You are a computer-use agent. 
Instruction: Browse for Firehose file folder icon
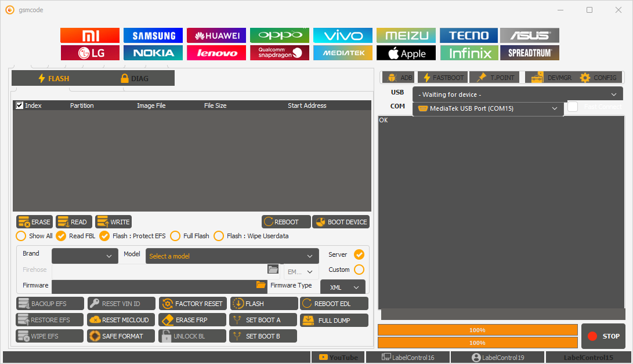(273, 270)
